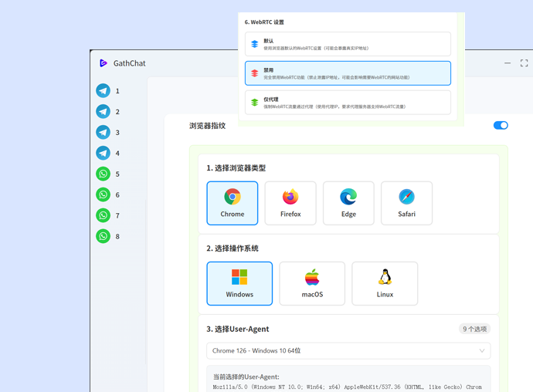This screenshot has width=533, height=392.
Task: Pick Linux as operating system
Action: pyautogui.click(x=385, y=283)
